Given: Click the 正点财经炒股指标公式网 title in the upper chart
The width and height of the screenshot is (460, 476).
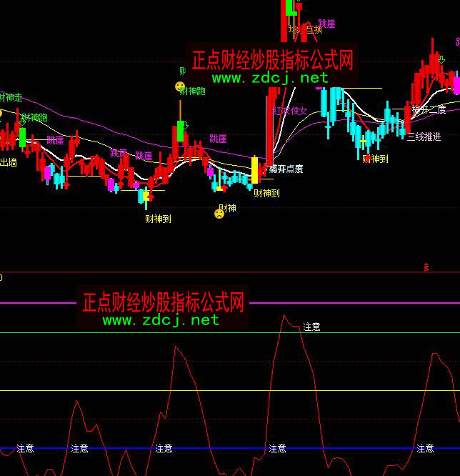Looking at the screenshot, I should click(x=272, y=59).
